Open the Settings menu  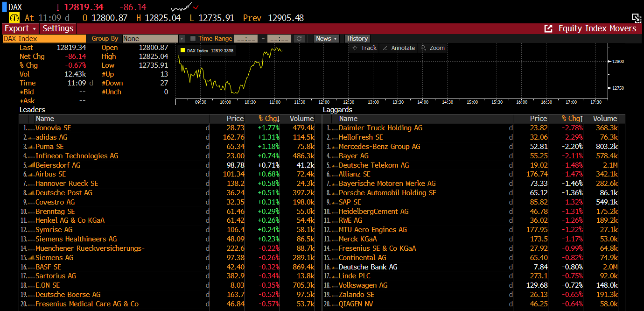click(x=58, y=28)
